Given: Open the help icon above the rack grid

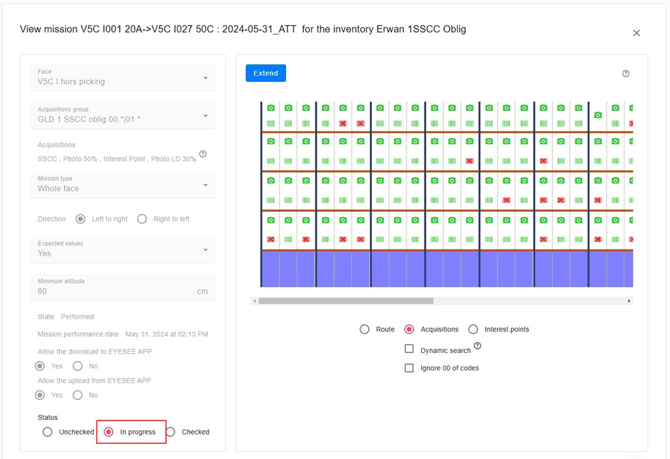Looking at the screenshot, I should [626, 73].
